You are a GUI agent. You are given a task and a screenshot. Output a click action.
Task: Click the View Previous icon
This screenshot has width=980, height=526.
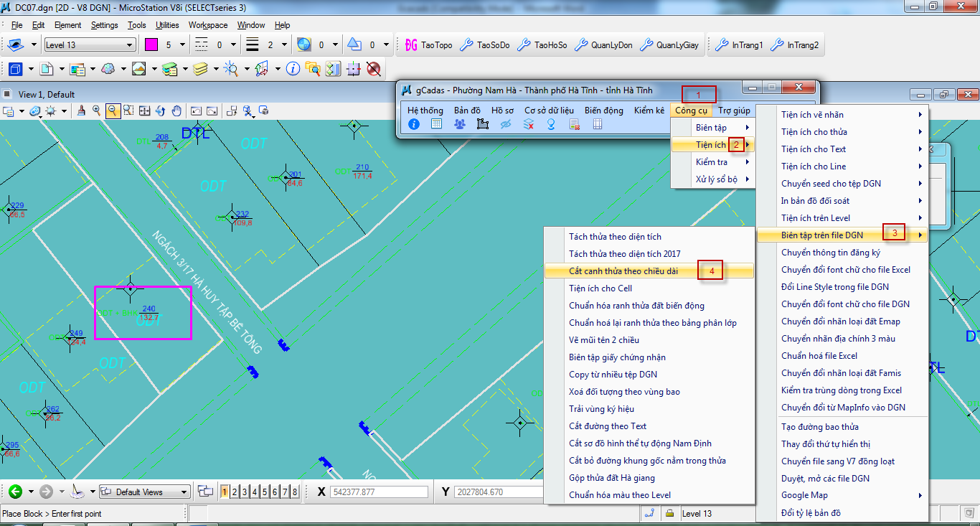coord(196,111)
